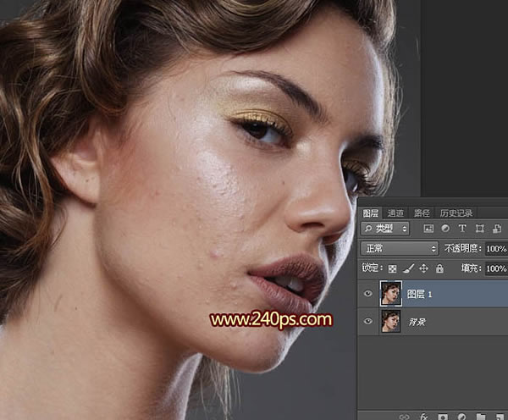The width and height of the screenshot is (508, 420).
Task: Toggle lock image pixels brush icon
Action: [408, 268]
